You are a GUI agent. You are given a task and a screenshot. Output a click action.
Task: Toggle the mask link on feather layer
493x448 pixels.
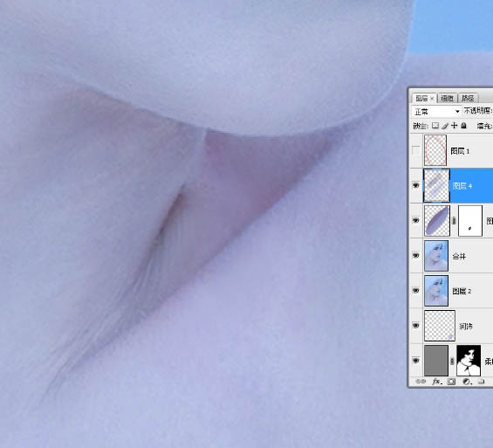[x=454, y=221]
